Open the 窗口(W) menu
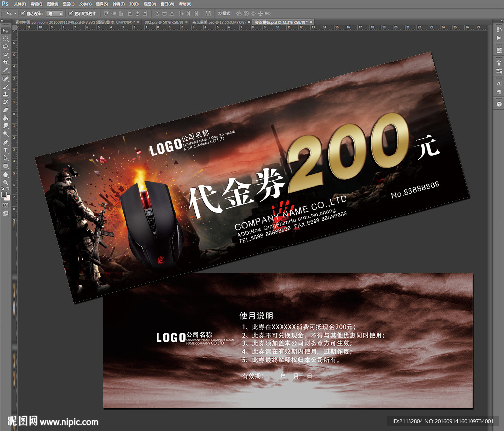 tap(167, 4)
